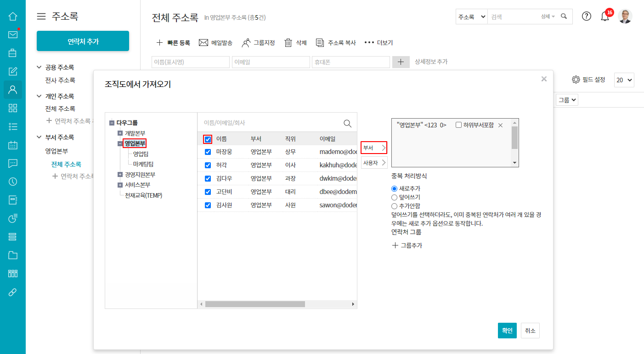Expand the 개발본부 tree node

tap(120, 133)
